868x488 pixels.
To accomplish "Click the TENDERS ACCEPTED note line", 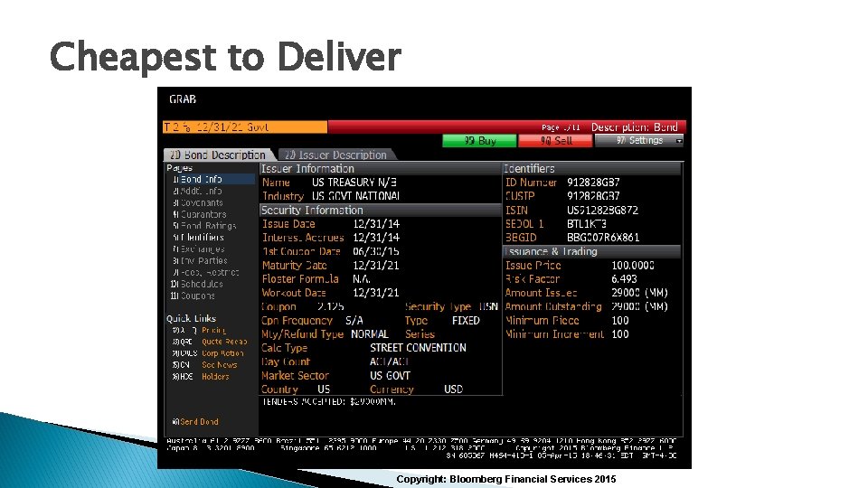I will [329, 401].
